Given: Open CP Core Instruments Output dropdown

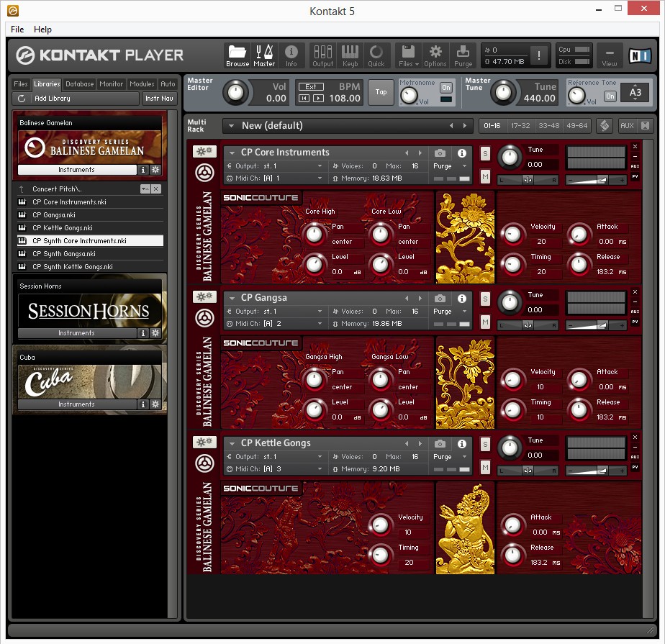Looking at the screenshot, I should coord(320,166).
